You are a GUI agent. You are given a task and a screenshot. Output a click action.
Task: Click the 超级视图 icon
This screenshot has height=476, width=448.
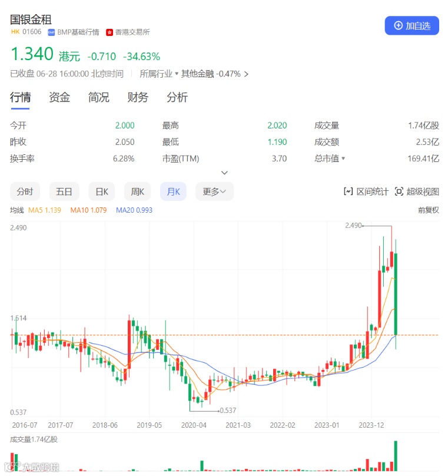point(399,191)
